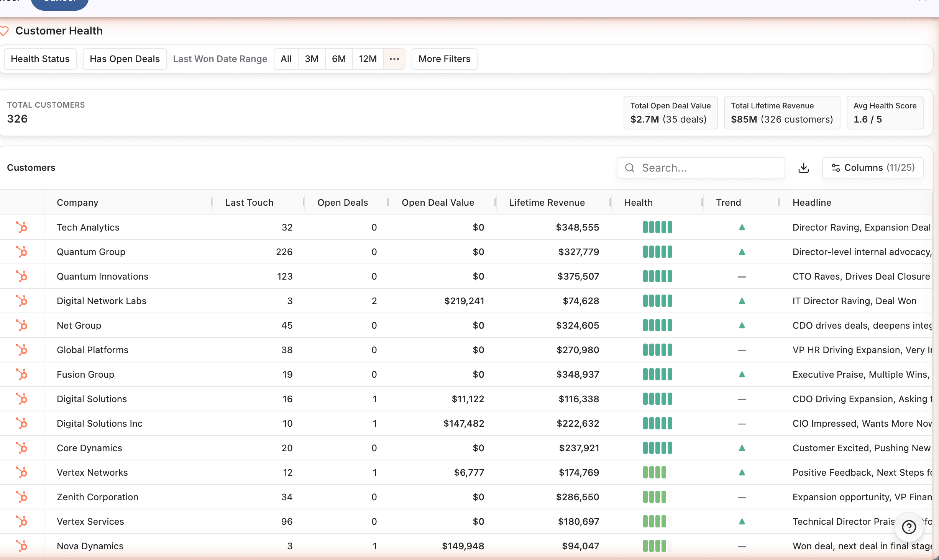Open the Columns (11/25) selector

pyautogui.click(x=873, y=167)
